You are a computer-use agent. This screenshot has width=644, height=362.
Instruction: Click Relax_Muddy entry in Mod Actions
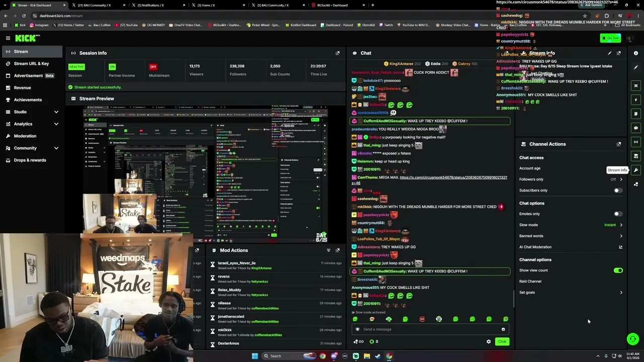229,290
